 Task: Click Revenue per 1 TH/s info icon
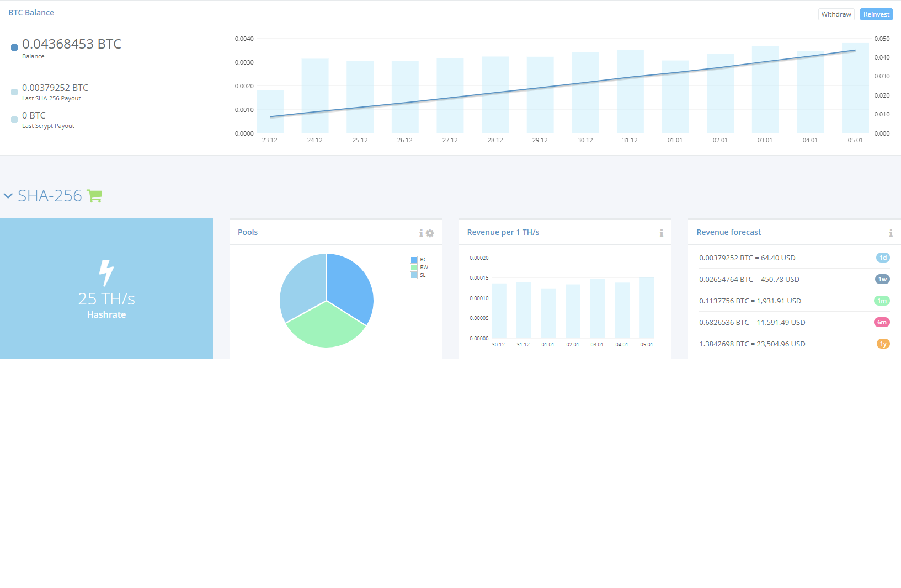coord(661,233)
